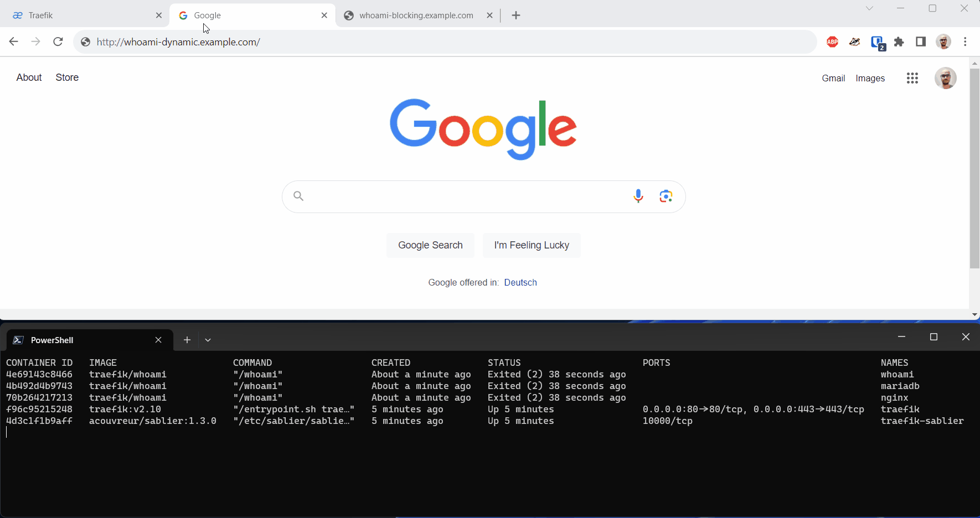Switch to the Traefik tab
Viewport: 980px width, 518px height.
click(x=87, y=15)
